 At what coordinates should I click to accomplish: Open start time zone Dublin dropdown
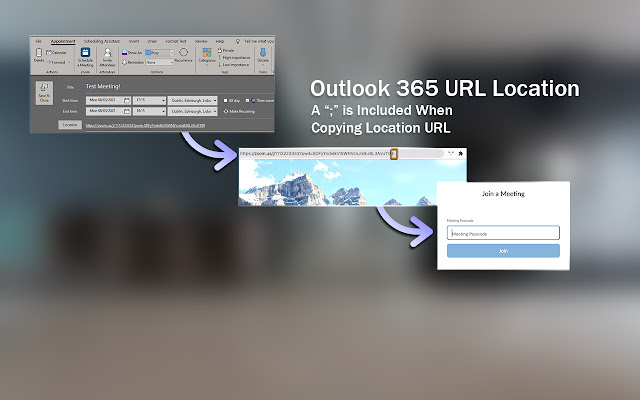click(x=215, y=100)
